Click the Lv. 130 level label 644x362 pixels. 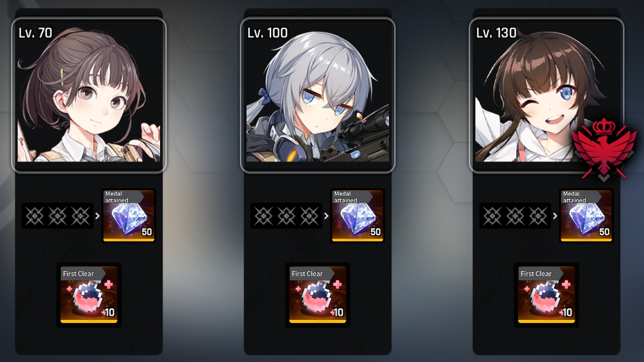click(496, 33)
